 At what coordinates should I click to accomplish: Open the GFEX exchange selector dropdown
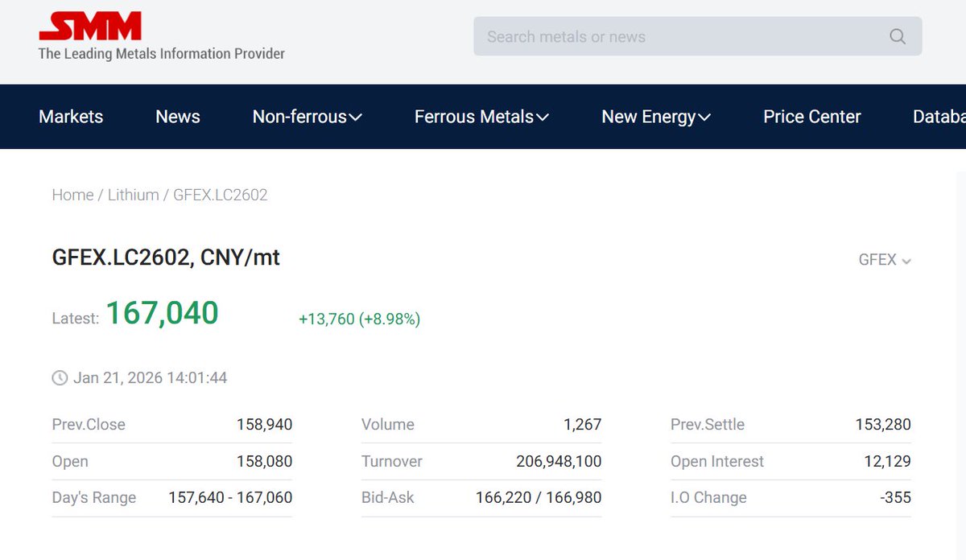pyautogui.click(x=885, y=260)
